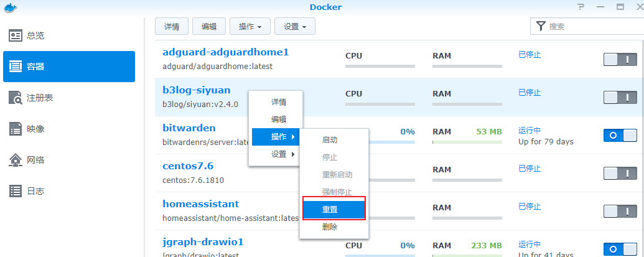This screenshot has height=257, width=644.
Task: Open the 注册表 registry icon
Action: click(x=16, y=98)
